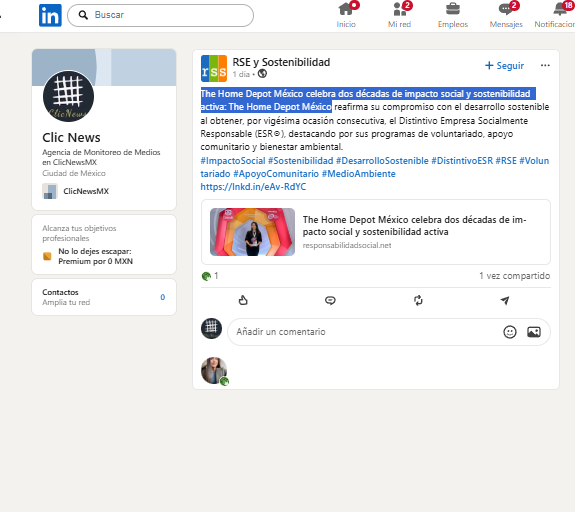Viewport: 575px width, 512px height.
Task: Open Mi red network tab
Action: point(400,15)
